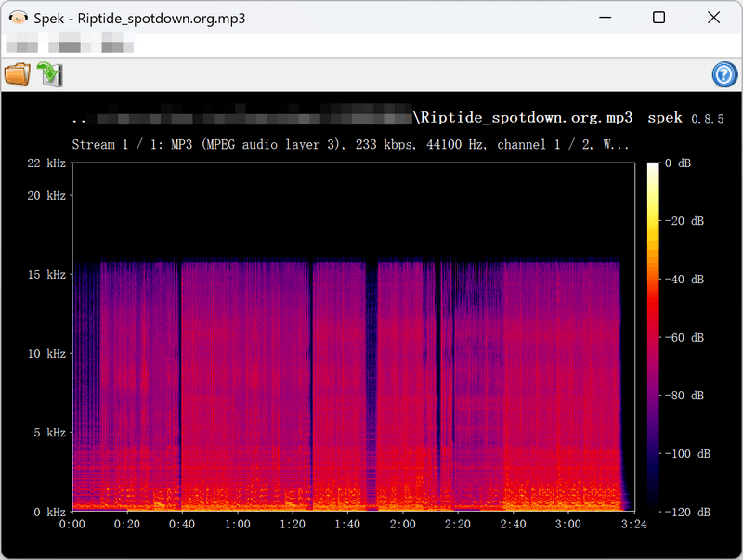Click the '-100 dB' scale label
Viewport: 743px width, 560px height.
[x=687, y=454]
